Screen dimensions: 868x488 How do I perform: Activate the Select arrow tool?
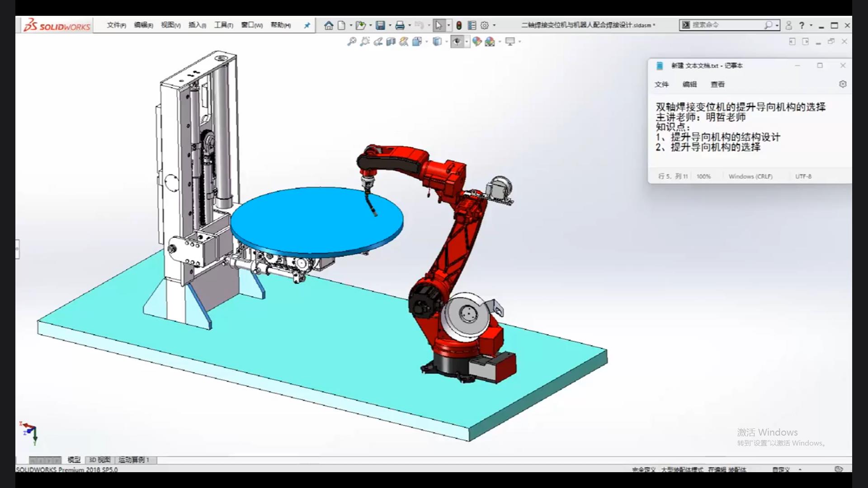pyautogui.click(x=439, y=25)
